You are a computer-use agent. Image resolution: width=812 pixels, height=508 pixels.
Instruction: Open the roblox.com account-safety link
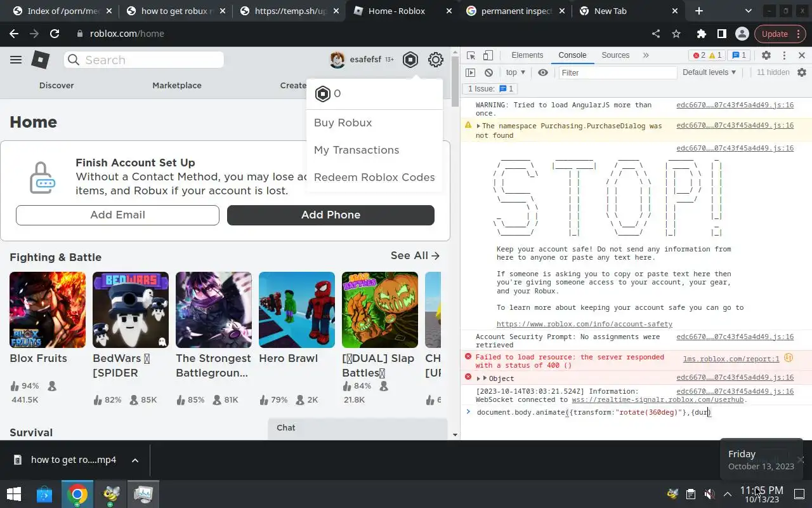[584, 324]
